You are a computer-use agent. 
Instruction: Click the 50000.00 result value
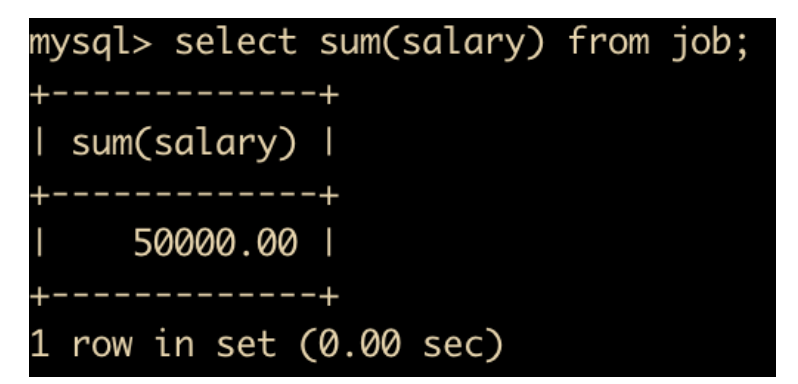[215, 243]
